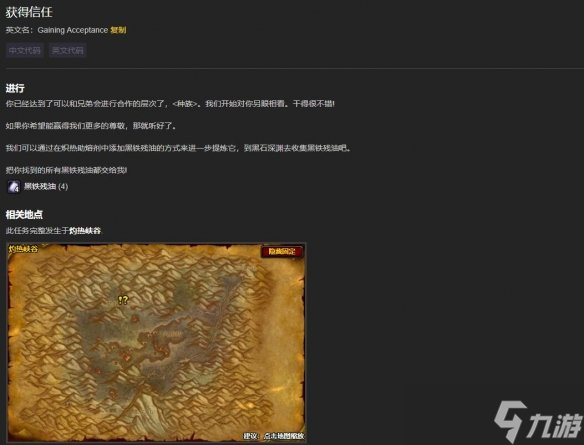Click the 复制 copy link beside English name
The width and height of the screenshot is (584, 445).
[x=118, y=30]
